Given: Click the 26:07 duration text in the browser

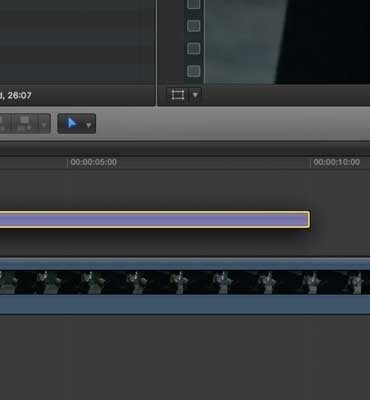Looking at the screenshot, I should tap(19, 96).
